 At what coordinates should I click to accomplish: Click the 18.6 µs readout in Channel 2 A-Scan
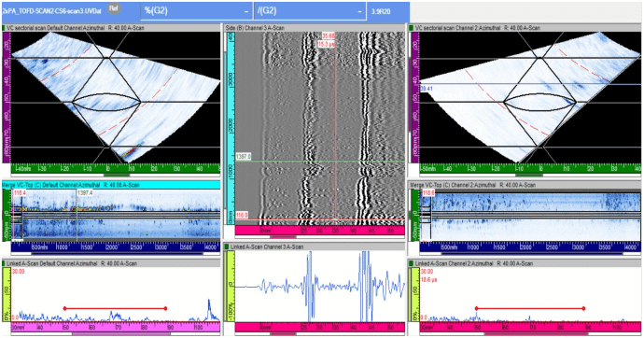point(429,280)
